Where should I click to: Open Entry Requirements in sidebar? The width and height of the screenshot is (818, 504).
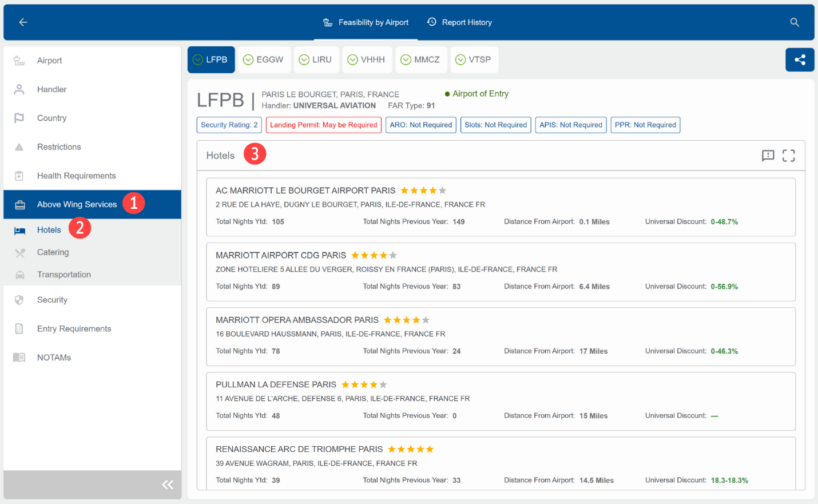[x=93, y=329]
